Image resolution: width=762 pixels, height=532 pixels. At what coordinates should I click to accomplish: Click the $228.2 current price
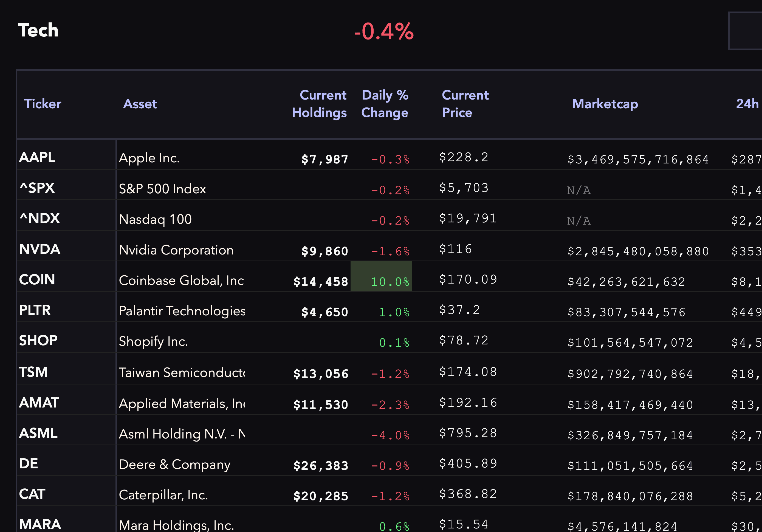(x=464, y=157)
